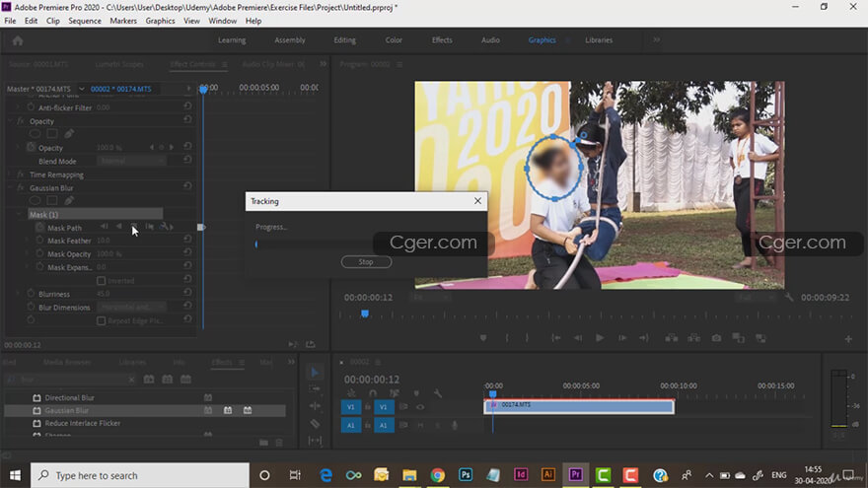Select Directional Blur in Effects list
The image size is (868, 488).
[x=69, y=397]
